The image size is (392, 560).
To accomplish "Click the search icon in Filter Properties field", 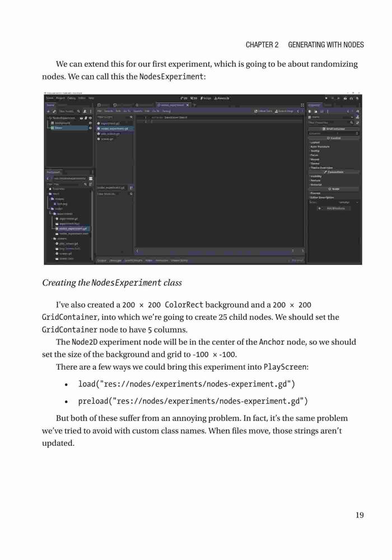I will point(352,123).
